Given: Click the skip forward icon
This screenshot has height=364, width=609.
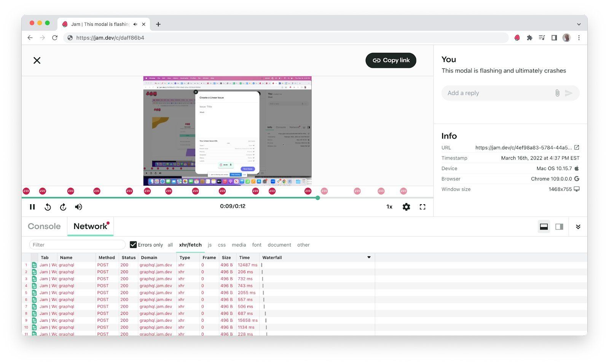Looking at the screenshot, I should (63, 207).
